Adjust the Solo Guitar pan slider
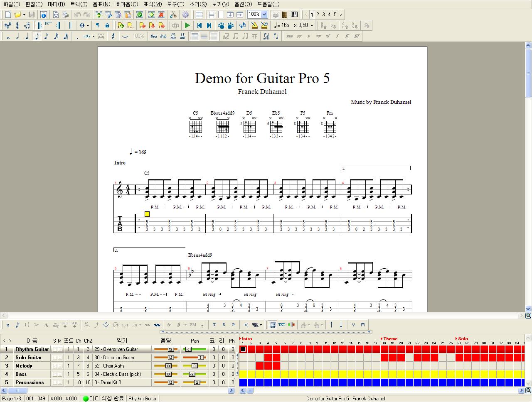The image size is (532, 402). (x=195, y=358)
